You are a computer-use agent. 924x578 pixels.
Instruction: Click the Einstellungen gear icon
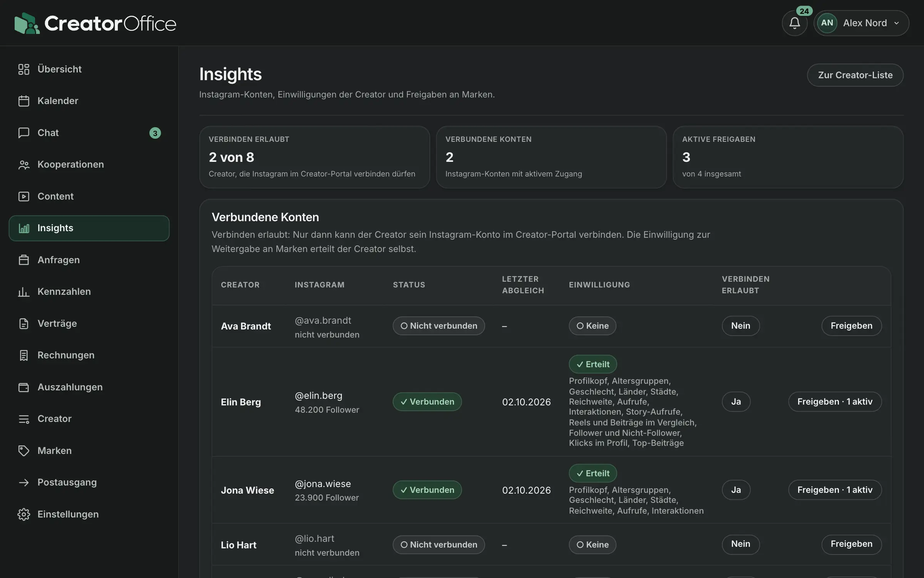point(24,514)
